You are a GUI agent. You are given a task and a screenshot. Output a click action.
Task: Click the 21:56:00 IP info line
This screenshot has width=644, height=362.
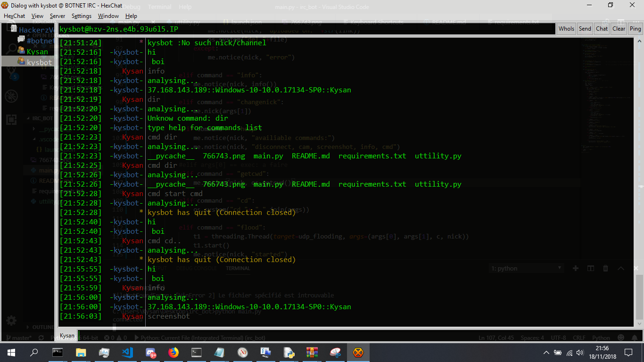point(249,307)
